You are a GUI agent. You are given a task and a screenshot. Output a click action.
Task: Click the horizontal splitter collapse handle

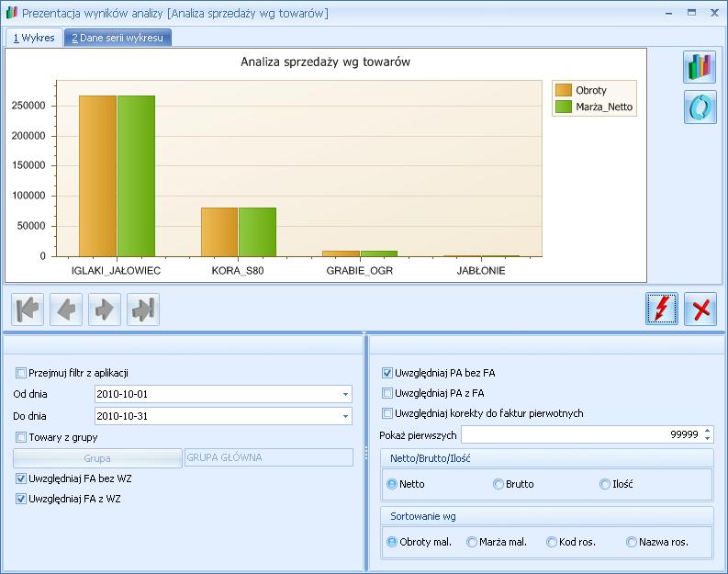pyautogui.click(x=364, y=333)
